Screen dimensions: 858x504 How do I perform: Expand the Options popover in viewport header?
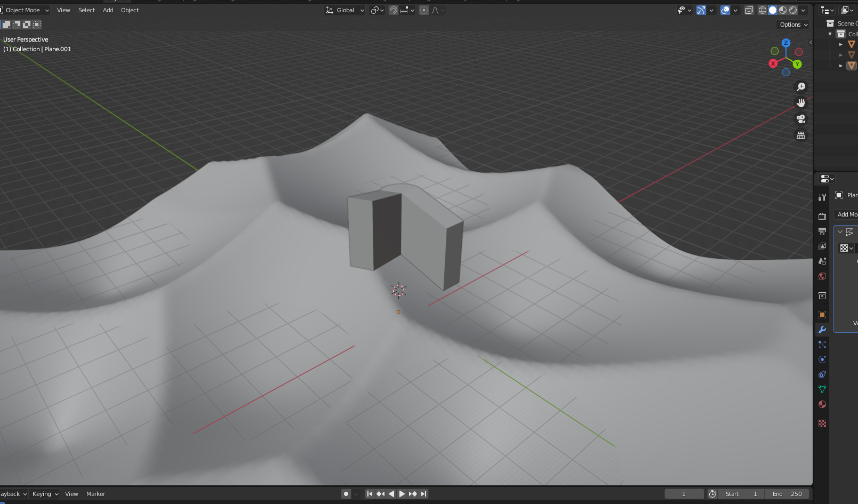pyautogui.click(x=792, y=25)
